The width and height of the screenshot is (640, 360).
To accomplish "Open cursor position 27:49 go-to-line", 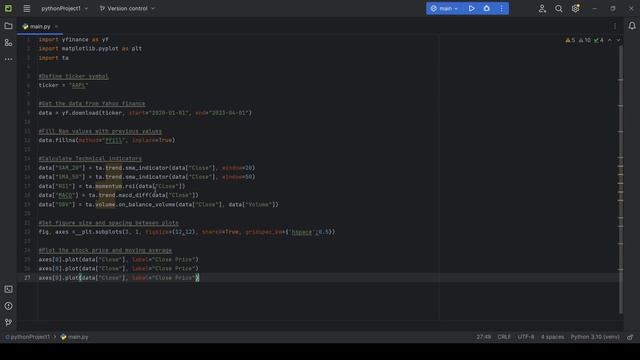I will coord(484,337).
